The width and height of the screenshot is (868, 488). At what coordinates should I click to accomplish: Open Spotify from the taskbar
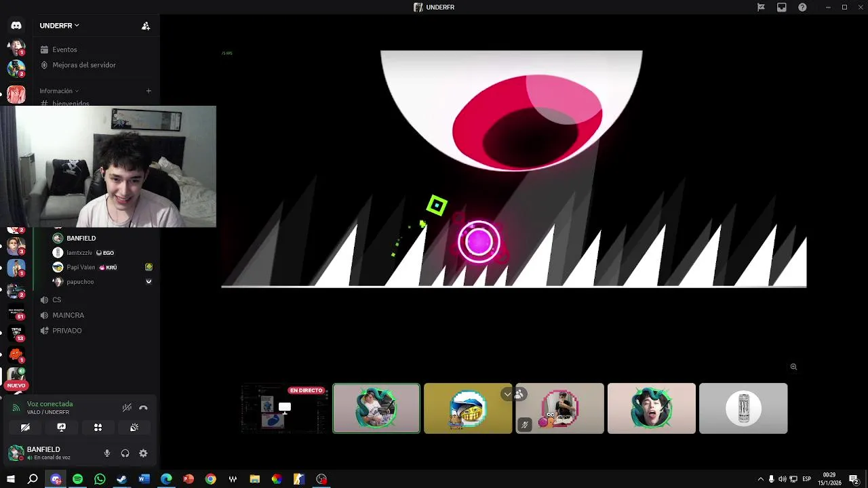(x=77, y=479)
